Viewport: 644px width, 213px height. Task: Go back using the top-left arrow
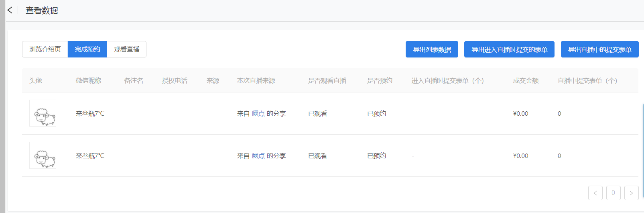pyautogui.click(x=10, y=10)
